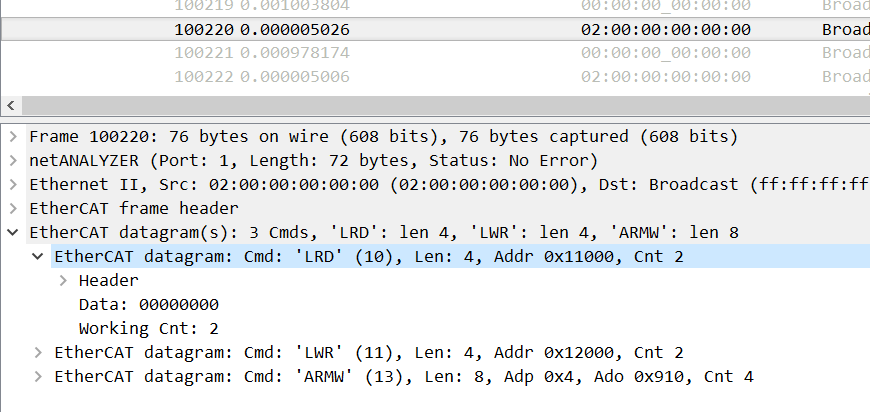
Task: Select packet row 100222
Action: point(435,77)
